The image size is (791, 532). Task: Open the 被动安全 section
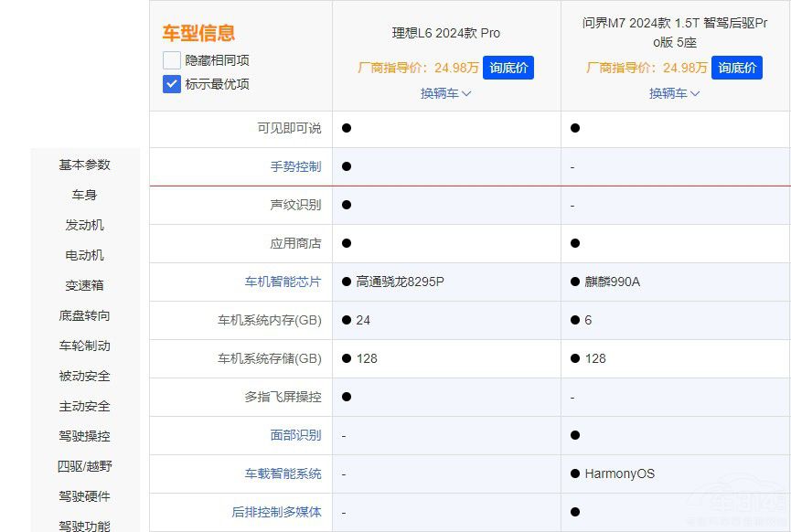coord(85,376)
